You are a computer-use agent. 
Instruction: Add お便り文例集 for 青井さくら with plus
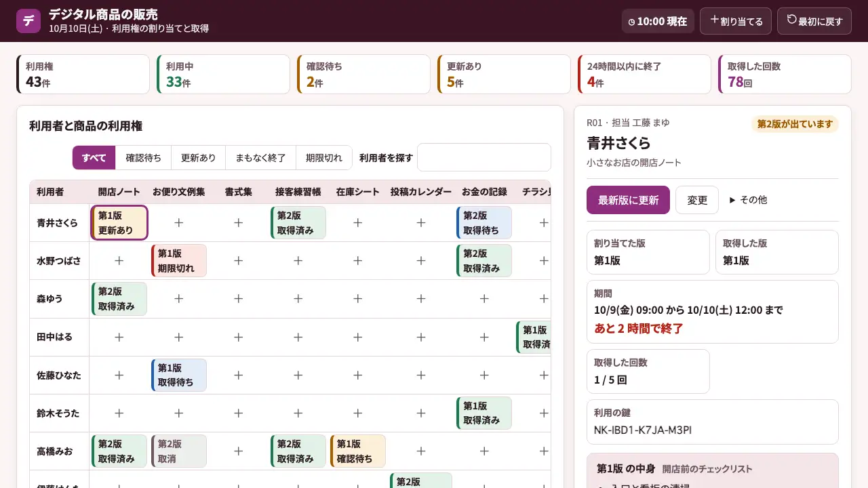[179, 222]
